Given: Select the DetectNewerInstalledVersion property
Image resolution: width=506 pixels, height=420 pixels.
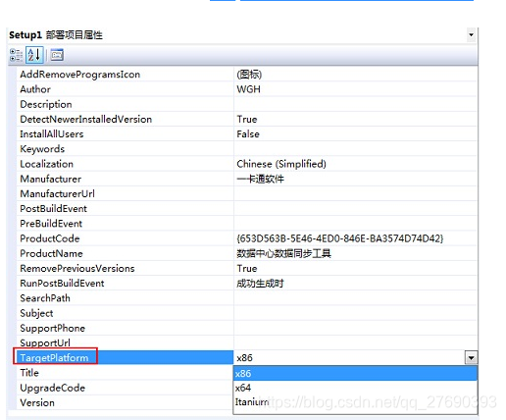Looking at the screenshot, I should coord(85,119).
